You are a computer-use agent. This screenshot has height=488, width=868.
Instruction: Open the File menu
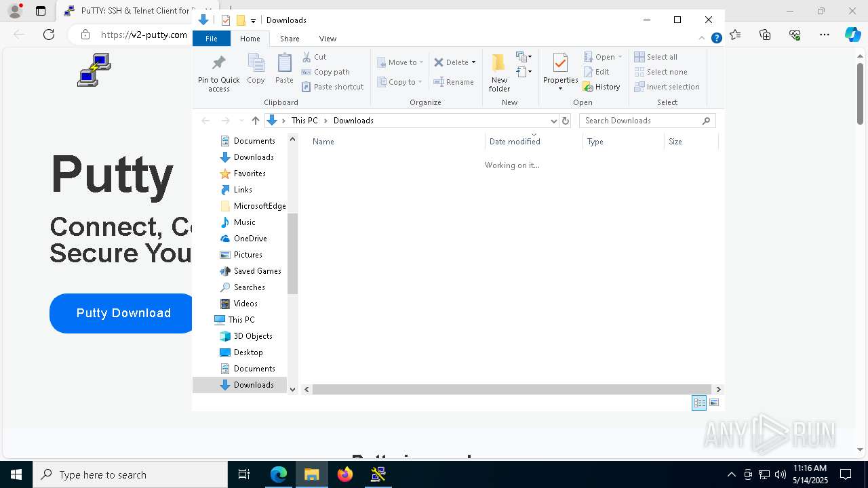tap(212, 39)
